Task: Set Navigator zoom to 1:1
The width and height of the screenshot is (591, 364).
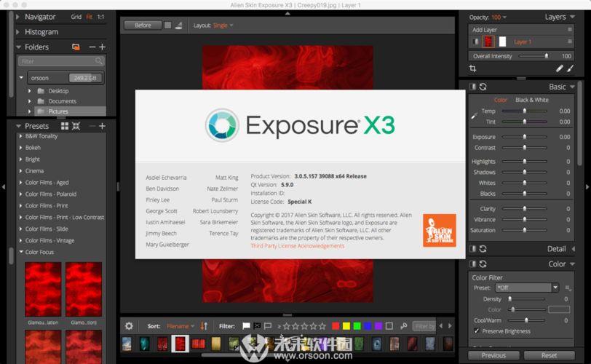Action: pyautogui.click(x=100, y=17)
